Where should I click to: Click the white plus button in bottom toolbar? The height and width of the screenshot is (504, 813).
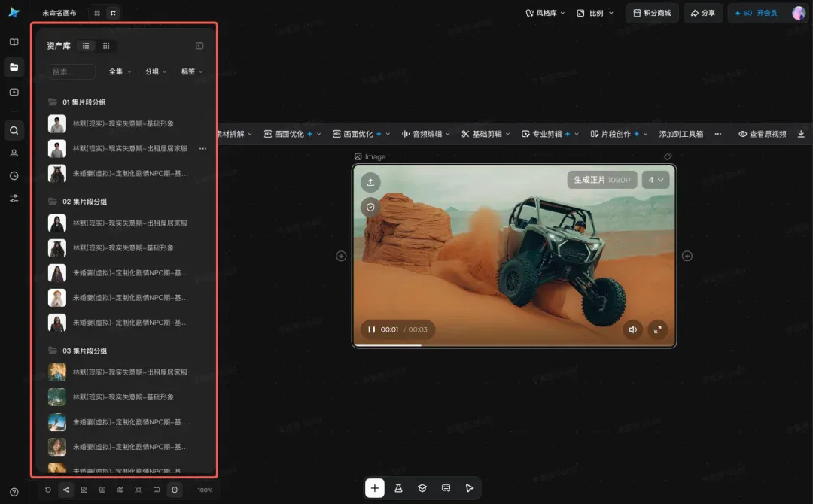tap(374, 488)
